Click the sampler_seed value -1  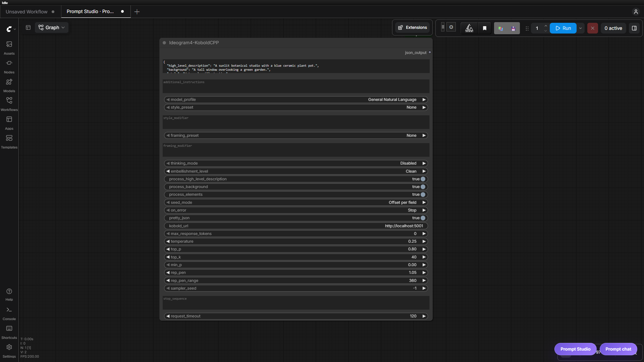click(415, 288)
